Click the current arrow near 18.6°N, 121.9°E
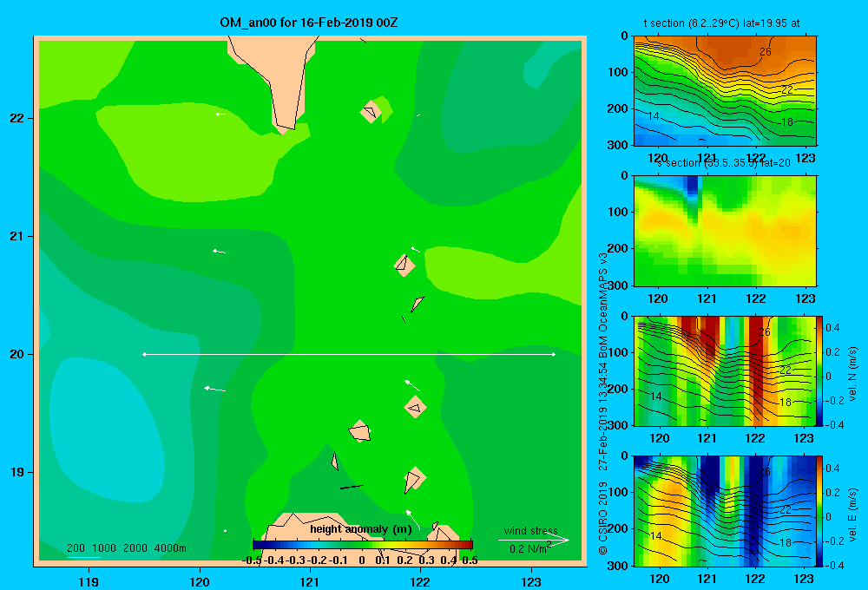The image size is (868, 590). (x=413, y=520)
